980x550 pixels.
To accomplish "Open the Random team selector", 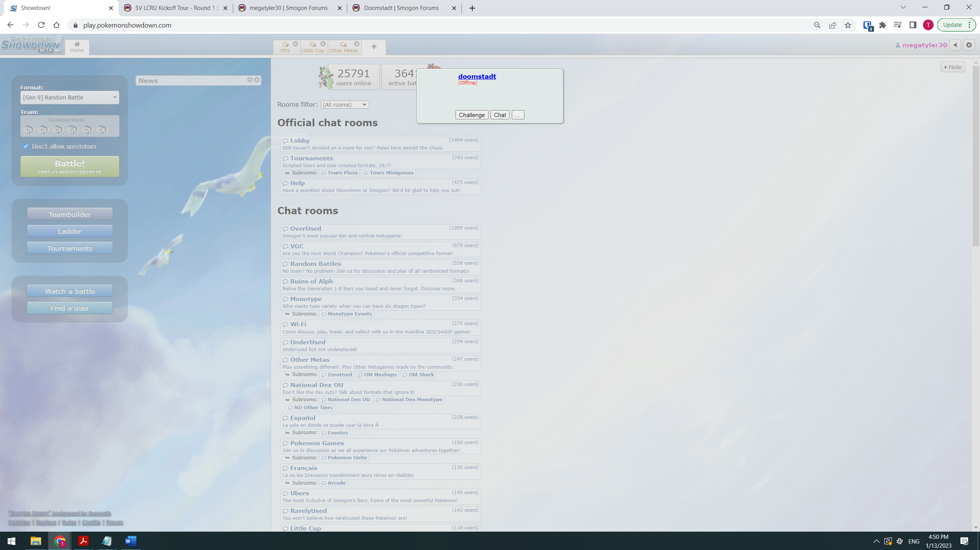I will click(70, 126).
